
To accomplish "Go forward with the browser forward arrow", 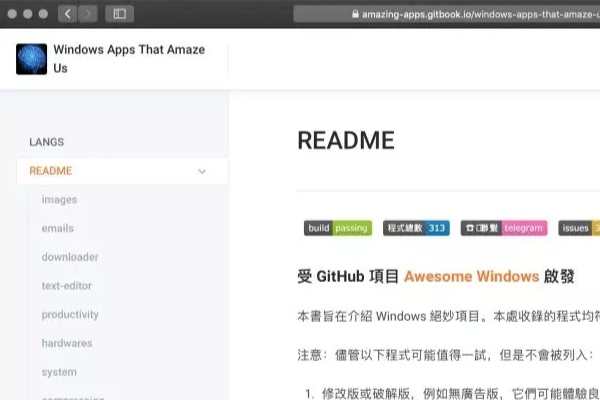I will coord(88,14).
